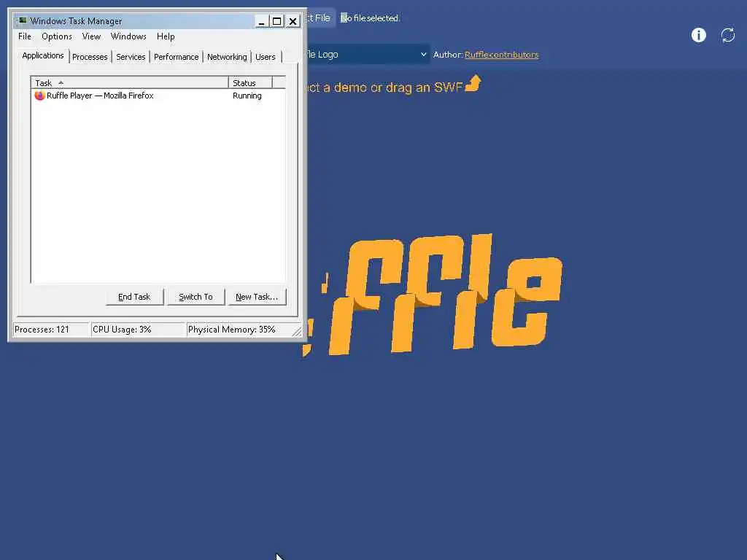This screenshot has height=560, width=747.
Task: Open the Options menu in Task Manager
Action: click(x=57, y=36)
